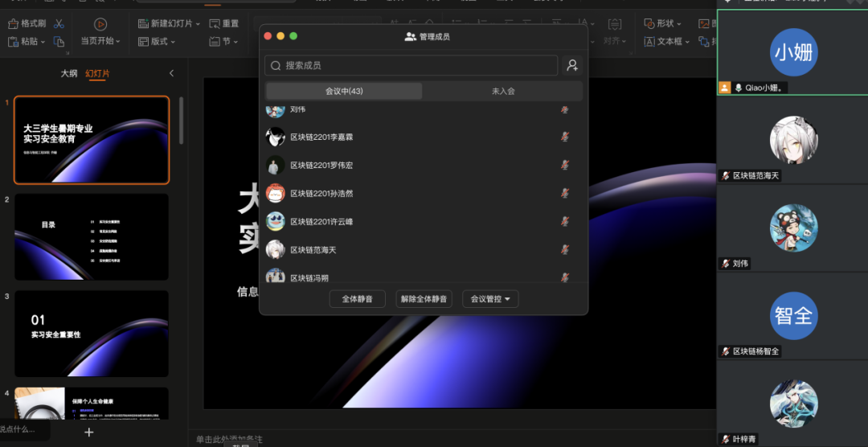Click the scissors cut icon
The height and width of the screenshot is (447, 868).
pyautogui.click(x=59, y=24)
